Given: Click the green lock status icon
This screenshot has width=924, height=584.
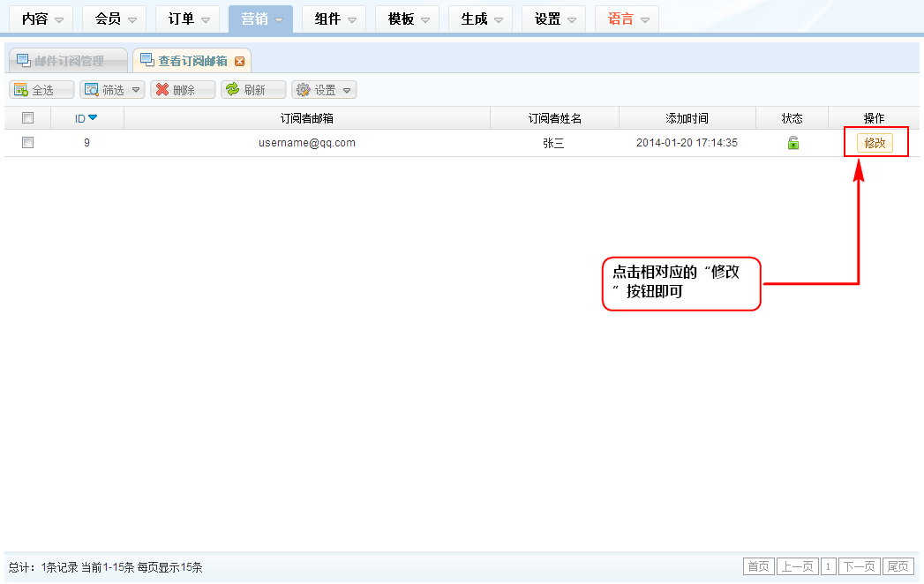Looking at the screenshot, I should [x=793, y=143].
